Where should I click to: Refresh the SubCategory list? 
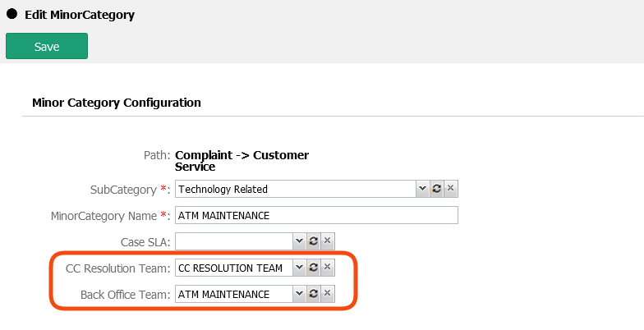[x=436, y=189]
